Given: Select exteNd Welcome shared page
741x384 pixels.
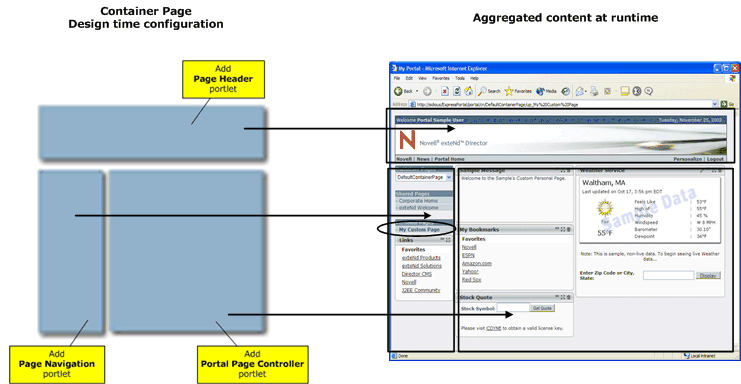Looking at the screenshot, I should (x=418, y=208).
